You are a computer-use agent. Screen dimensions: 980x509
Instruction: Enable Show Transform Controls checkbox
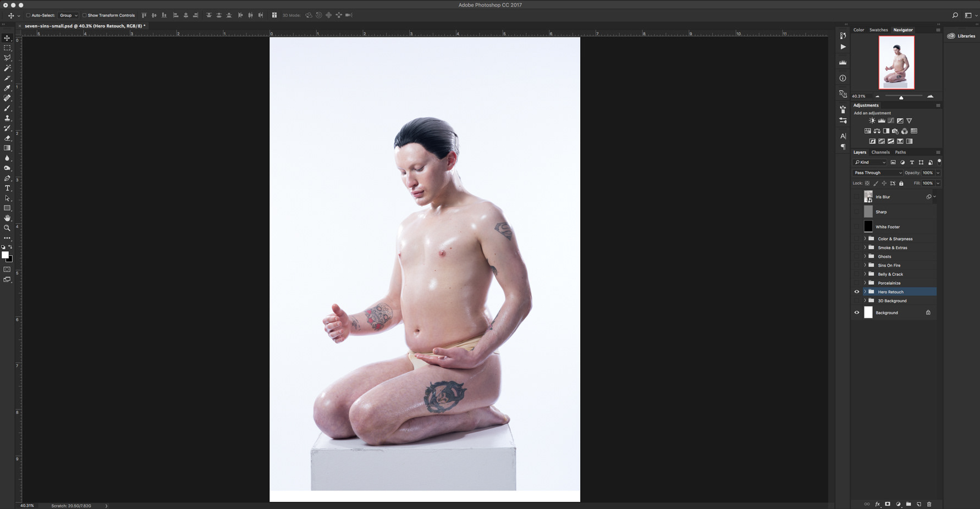pos(84,15)
